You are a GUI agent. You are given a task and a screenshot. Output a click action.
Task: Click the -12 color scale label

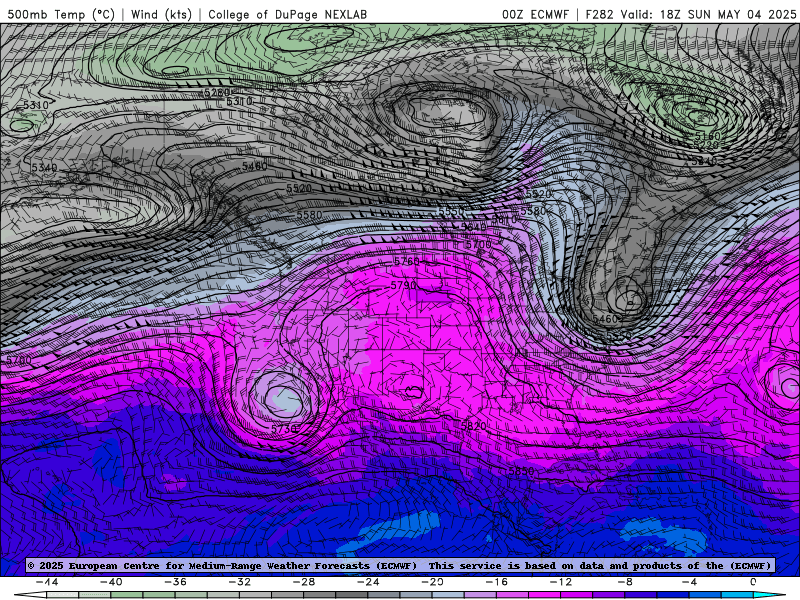pos(561,582)
